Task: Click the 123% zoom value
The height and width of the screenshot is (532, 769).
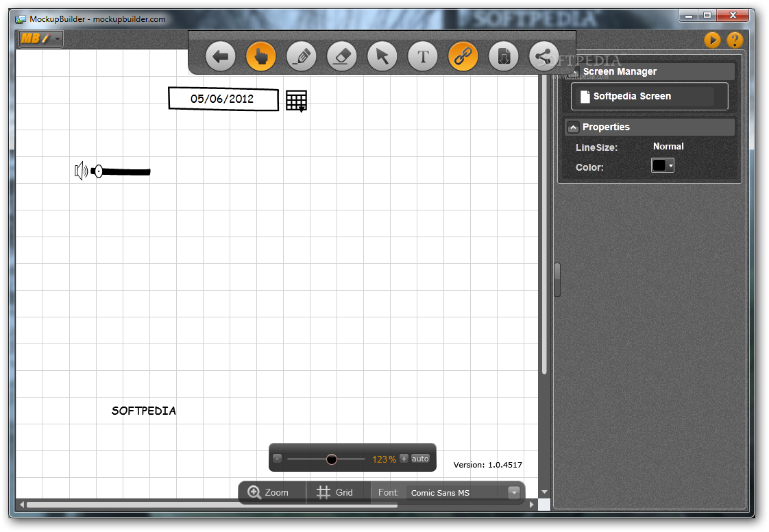Action: (384, 459)
